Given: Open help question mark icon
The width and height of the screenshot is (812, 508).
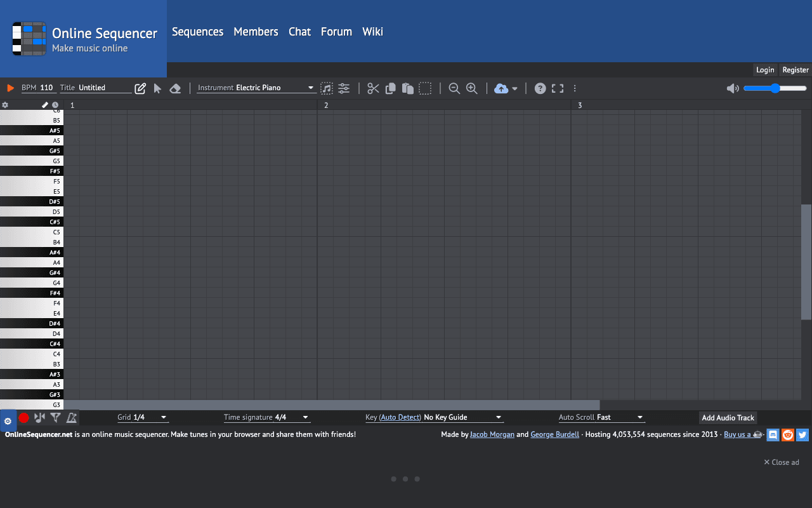Looking at the screenshot, I should coord(540,88).
